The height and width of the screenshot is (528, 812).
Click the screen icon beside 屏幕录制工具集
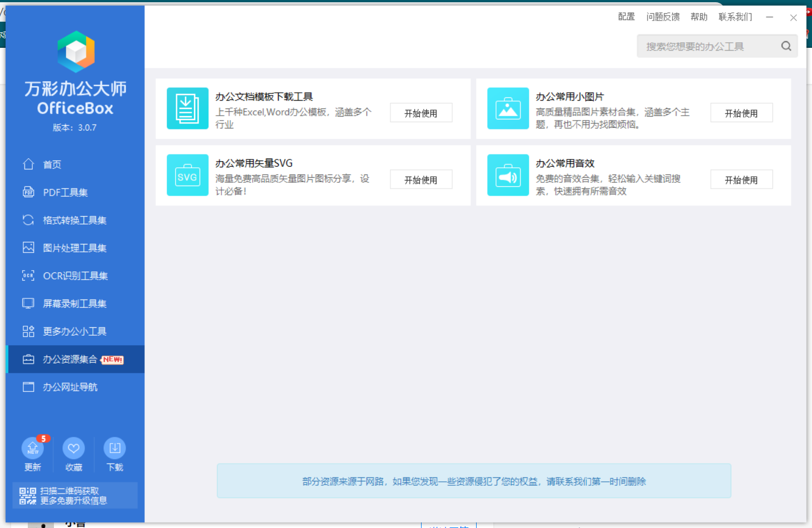(28, 303)
